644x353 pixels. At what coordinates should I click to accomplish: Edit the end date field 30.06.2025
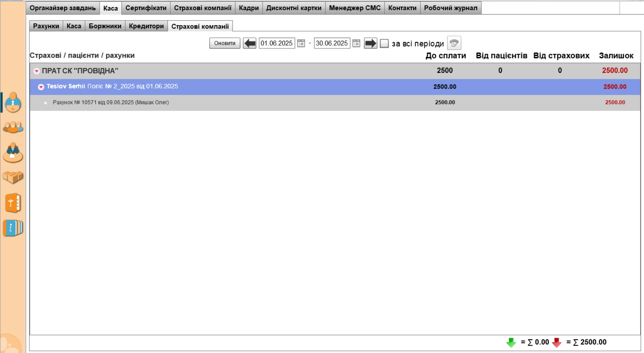click(332, 43)
